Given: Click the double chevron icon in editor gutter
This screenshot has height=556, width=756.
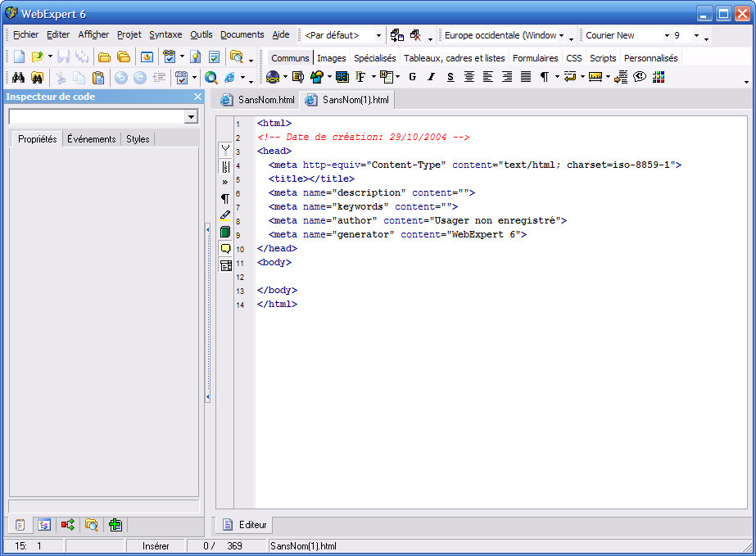Looking at the screenshot, I should pos(225,183).
